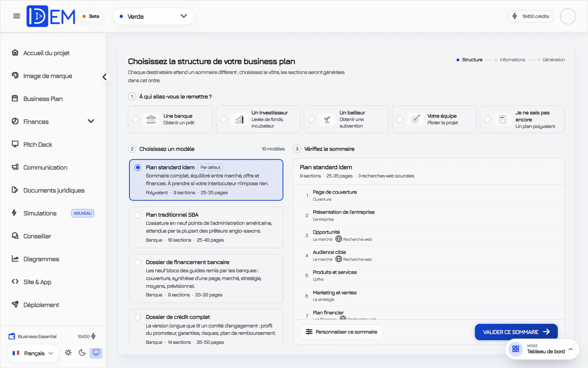Open the Verda project dropdown

pyautogui.click(x=153, y=16)
